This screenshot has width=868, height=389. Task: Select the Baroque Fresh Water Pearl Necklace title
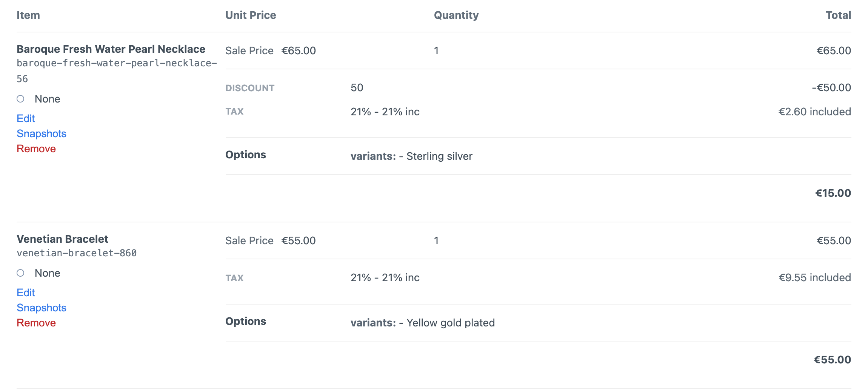[111, 49]
